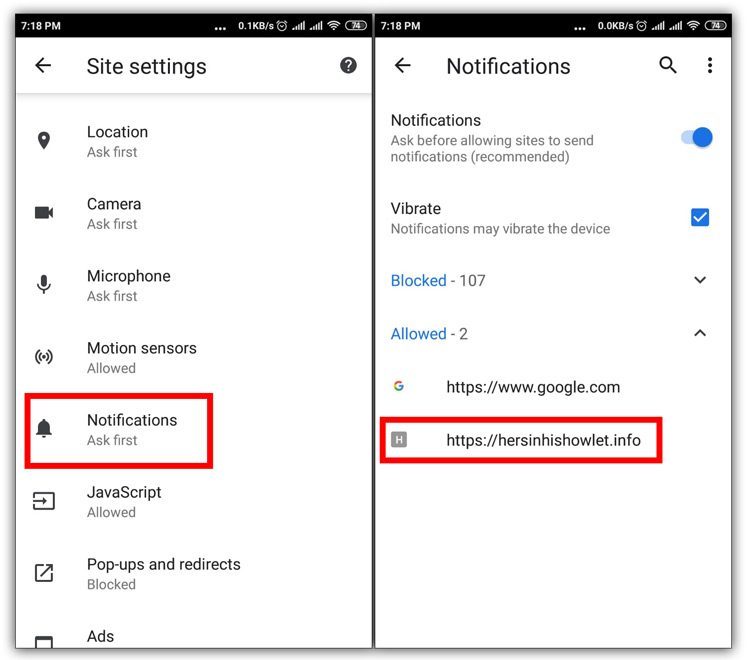Tap the Camera icon in Site settings
Screen dimensions: 750x660
point(44,212)
